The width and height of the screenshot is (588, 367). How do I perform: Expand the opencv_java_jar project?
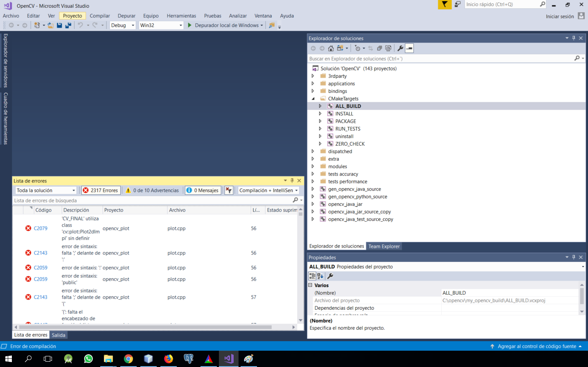click(x=313, y=204)
